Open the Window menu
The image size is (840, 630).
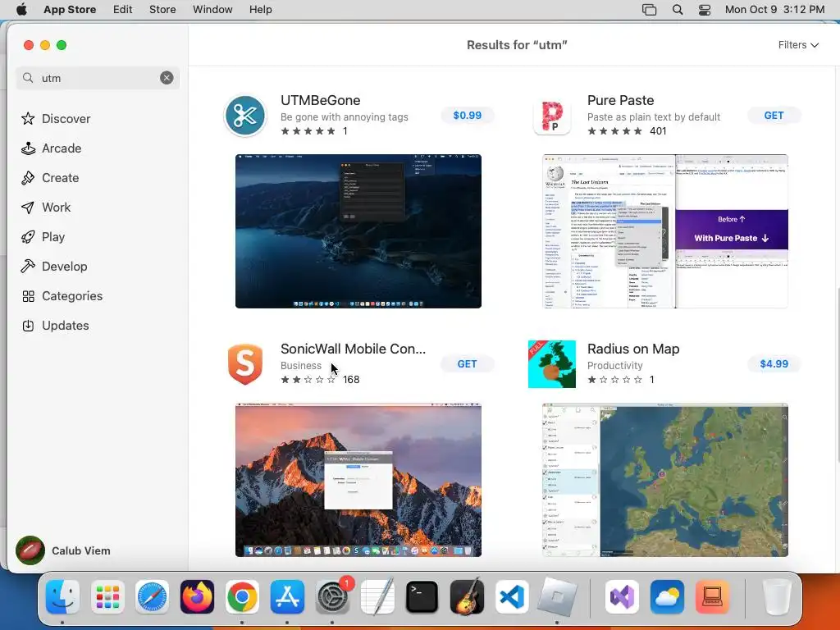click(212, 10)
